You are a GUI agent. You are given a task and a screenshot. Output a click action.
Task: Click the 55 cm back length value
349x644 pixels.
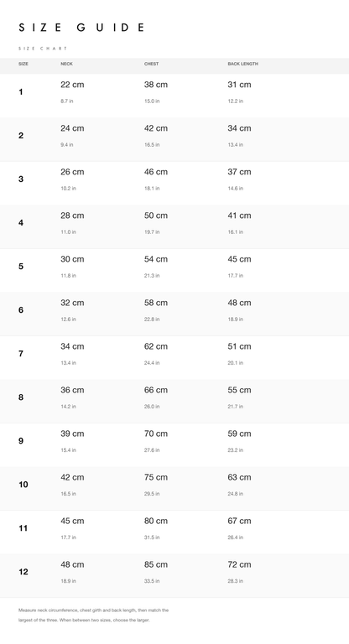click(x=239, y=390)
